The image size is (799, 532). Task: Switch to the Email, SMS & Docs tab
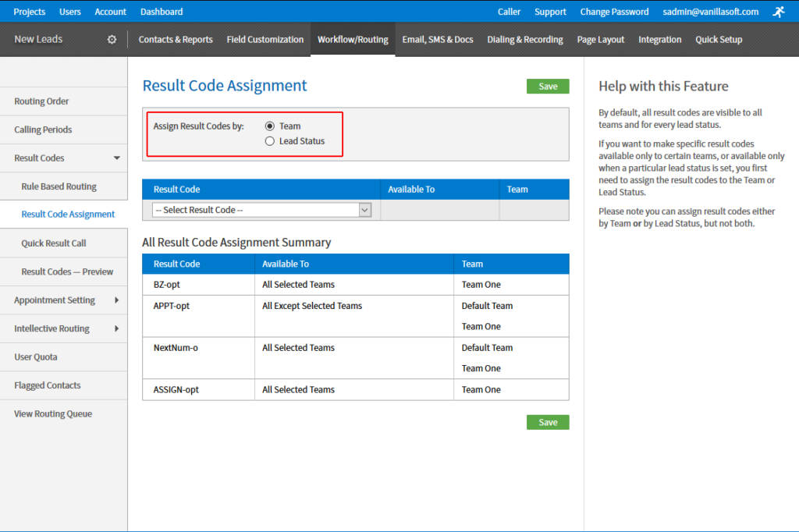tap(438, 39)
